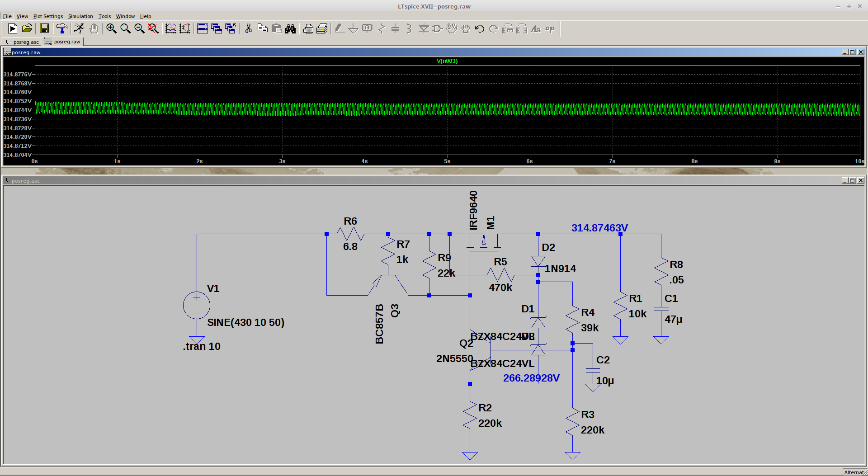Screen dimensions: 868x476
Task: Click the Place Ground icon
Action: (x=354, y=29)
